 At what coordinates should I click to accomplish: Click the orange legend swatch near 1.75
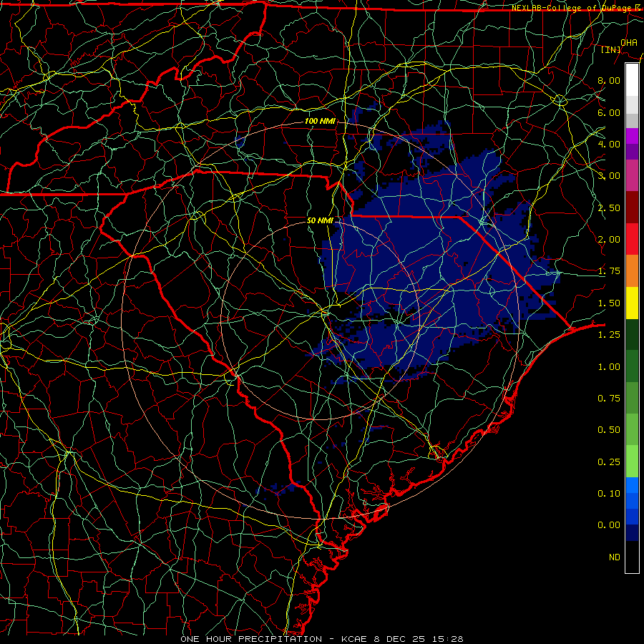632,271
